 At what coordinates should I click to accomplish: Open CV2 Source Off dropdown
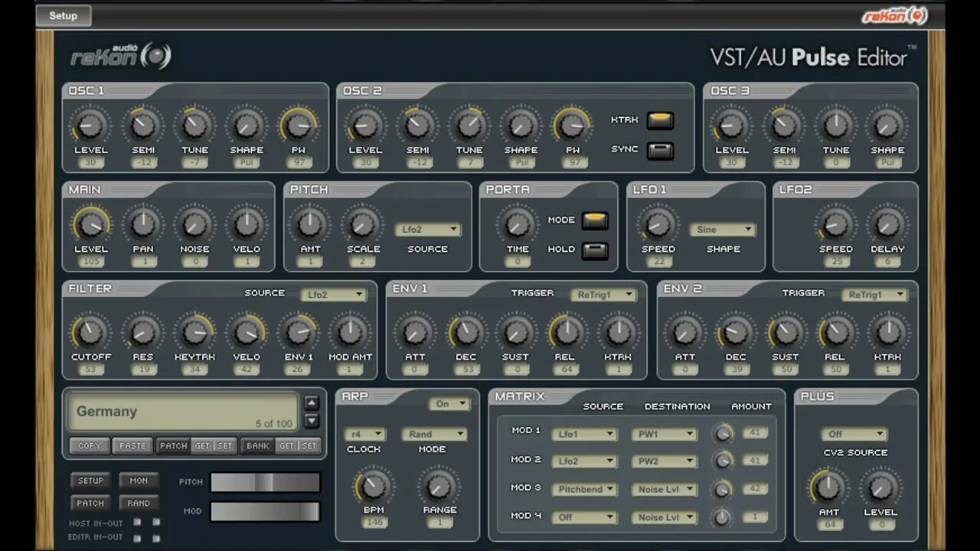(x=854, y=434)
